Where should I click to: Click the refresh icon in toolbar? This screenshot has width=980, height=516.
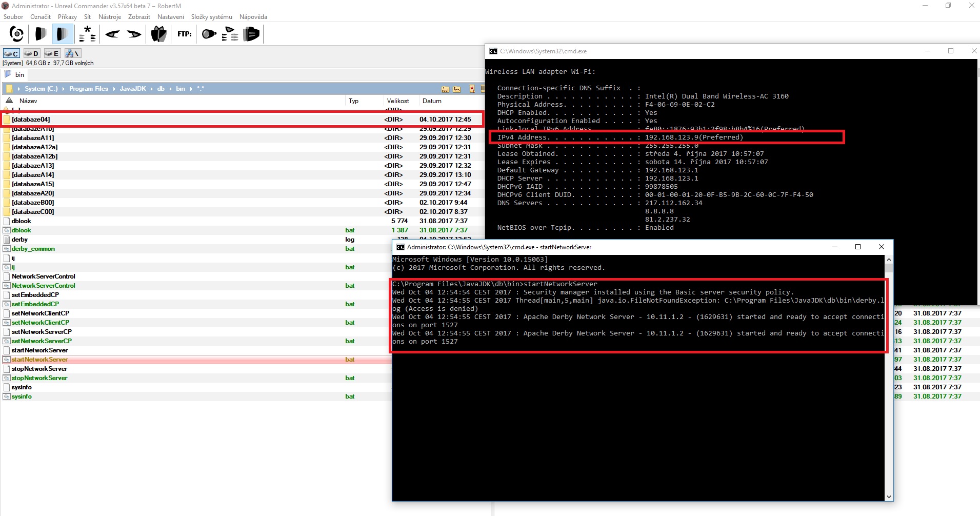[16, 34]
